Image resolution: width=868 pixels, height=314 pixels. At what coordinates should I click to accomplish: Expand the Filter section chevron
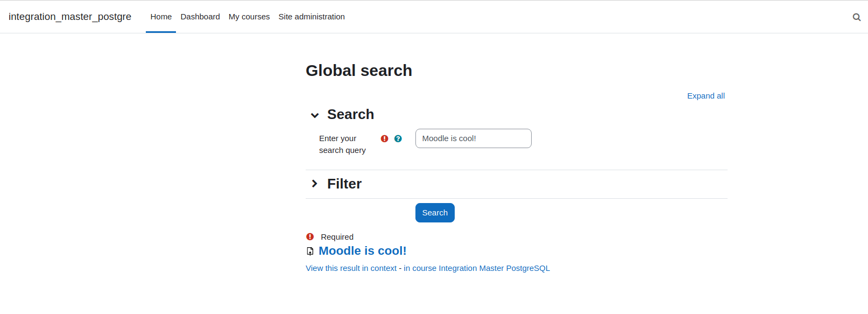coord(315,184)
